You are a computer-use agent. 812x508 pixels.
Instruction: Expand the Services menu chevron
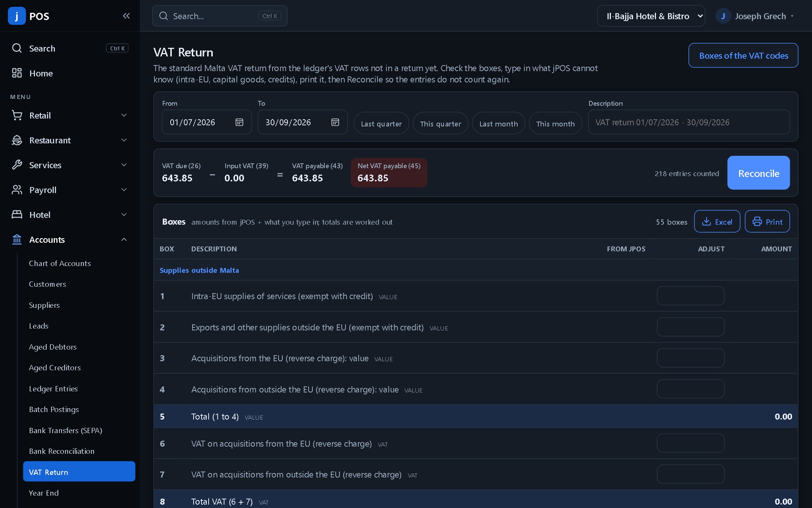point(124,165)
